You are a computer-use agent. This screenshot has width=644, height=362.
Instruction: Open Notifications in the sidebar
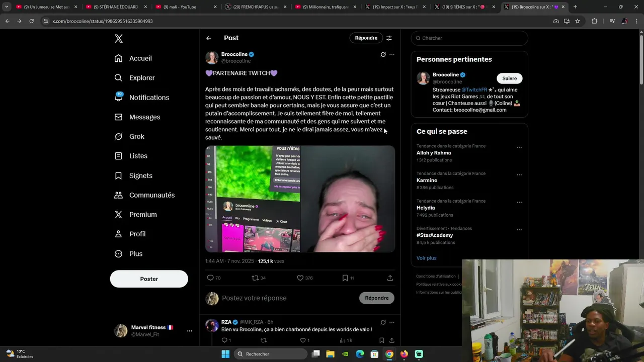(142, 98)
